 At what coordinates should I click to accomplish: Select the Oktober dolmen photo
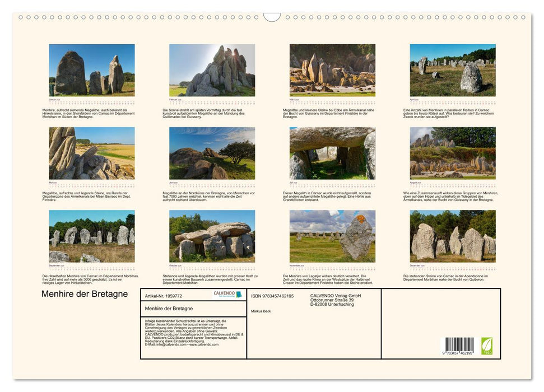tap(212, 235)
